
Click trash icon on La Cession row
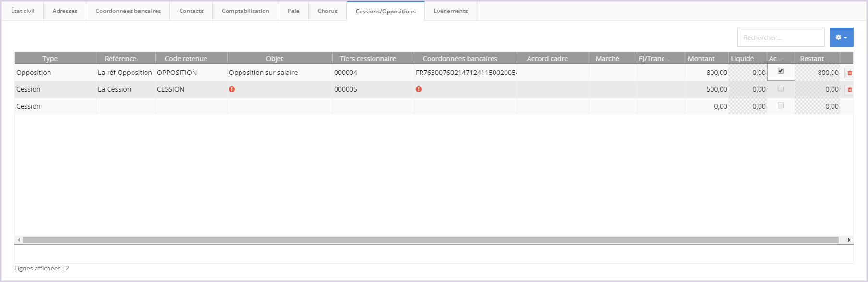click(849, 90)
